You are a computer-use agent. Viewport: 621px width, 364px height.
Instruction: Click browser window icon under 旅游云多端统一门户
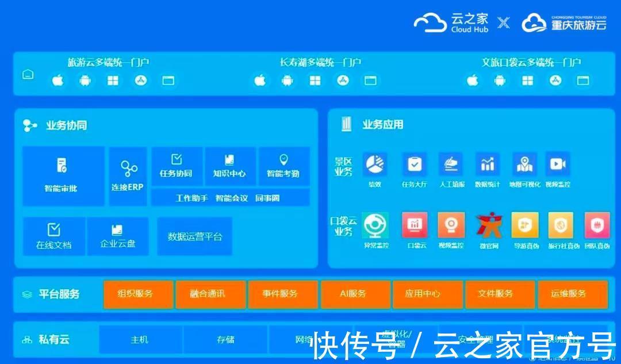(168, 81)
